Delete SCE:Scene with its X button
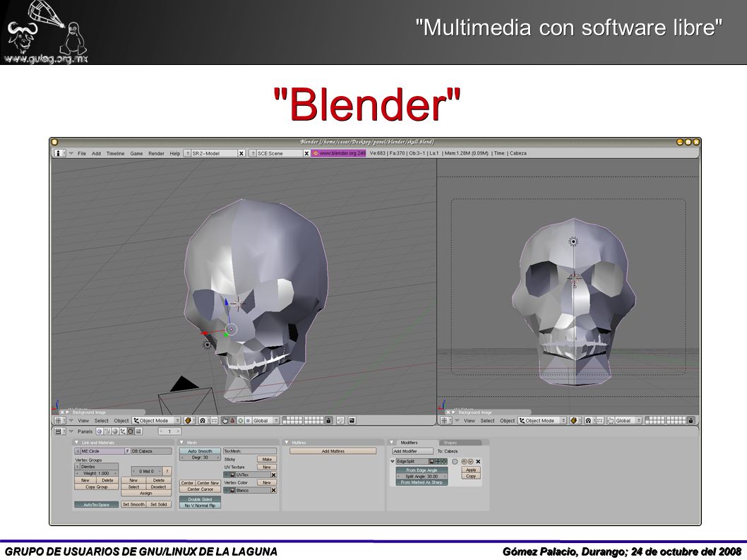Viewport: 747px width, 560px height. click(x=307, y=153)
